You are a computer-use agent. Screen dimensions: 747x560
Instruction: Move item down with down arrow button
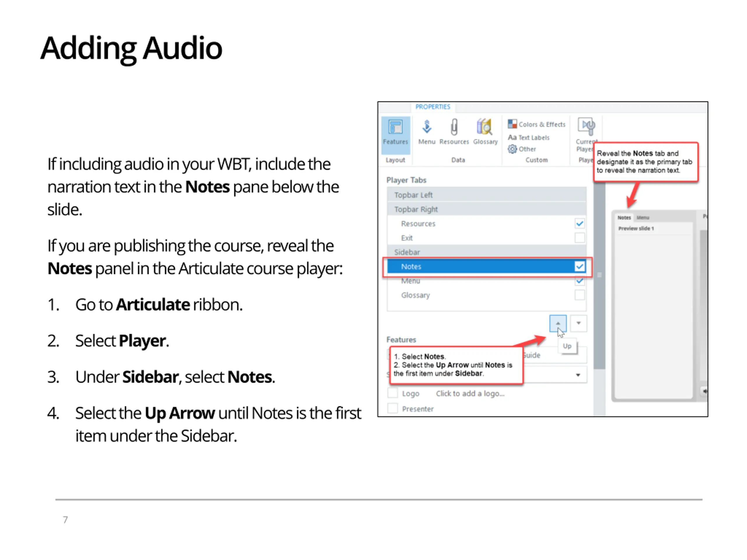coord(578,323)
